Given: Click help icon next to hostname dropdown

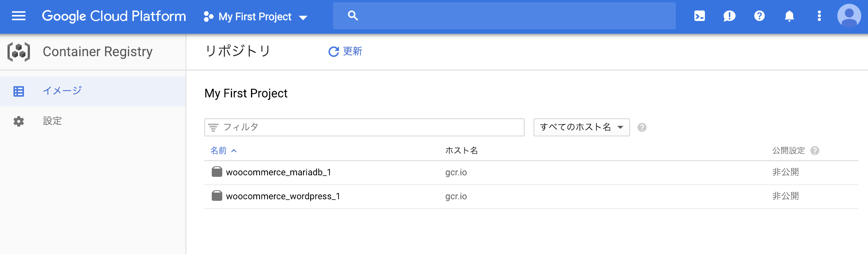Looking at the screenshot, I should (642, 128).
